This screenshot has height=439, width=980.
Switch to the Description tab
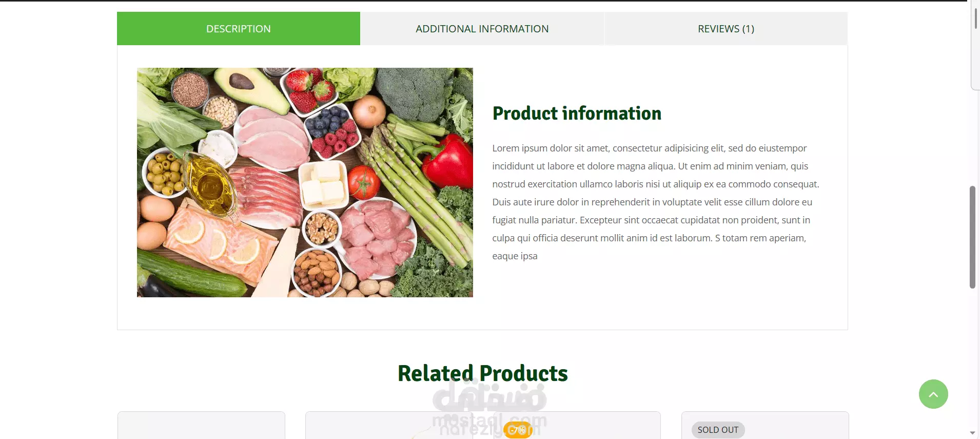coord(239,29)
